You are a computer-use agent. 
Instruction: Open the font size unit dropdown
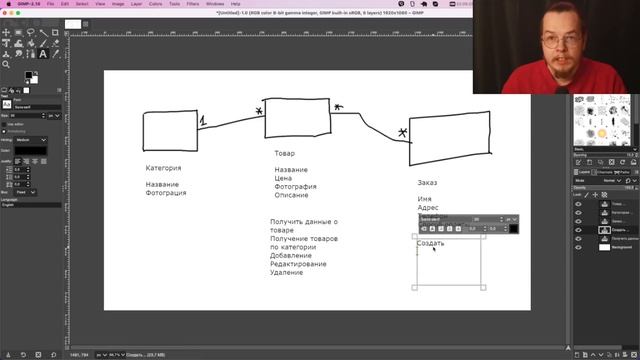tap(54, 116)
